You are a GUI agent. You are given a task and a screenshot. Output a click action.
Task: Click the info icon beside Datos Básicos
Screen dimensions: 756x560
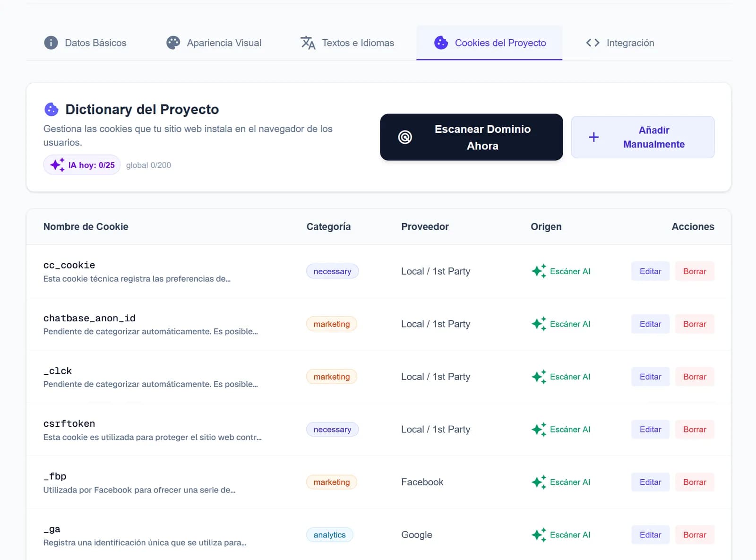(x=51, y=43)
